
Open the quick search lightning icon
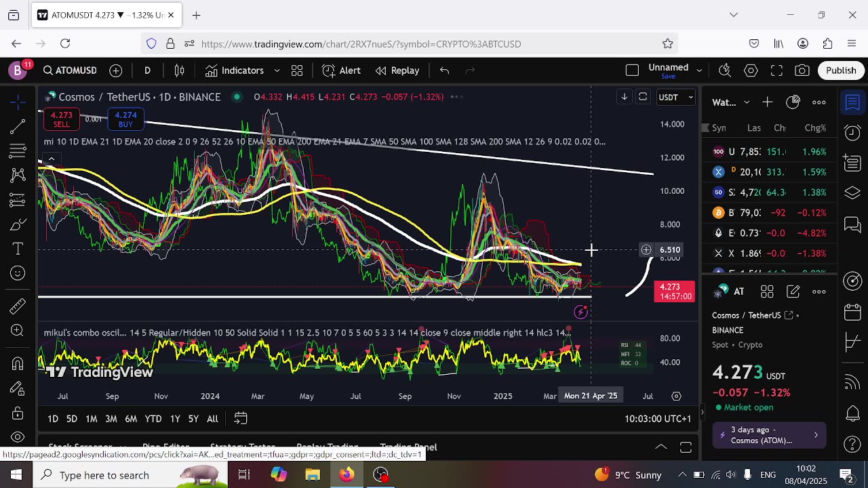point(725,70)
